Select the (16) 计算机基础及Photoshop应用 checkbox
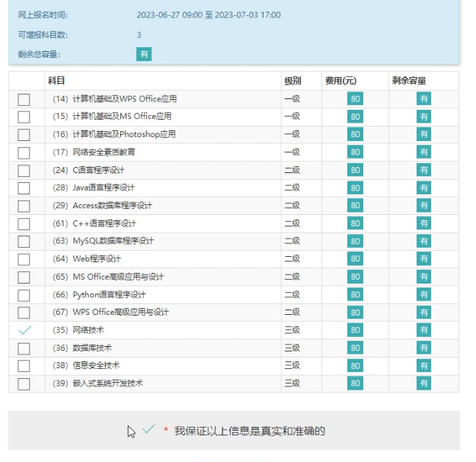The image size is (476, 462). tap(24, 135)
